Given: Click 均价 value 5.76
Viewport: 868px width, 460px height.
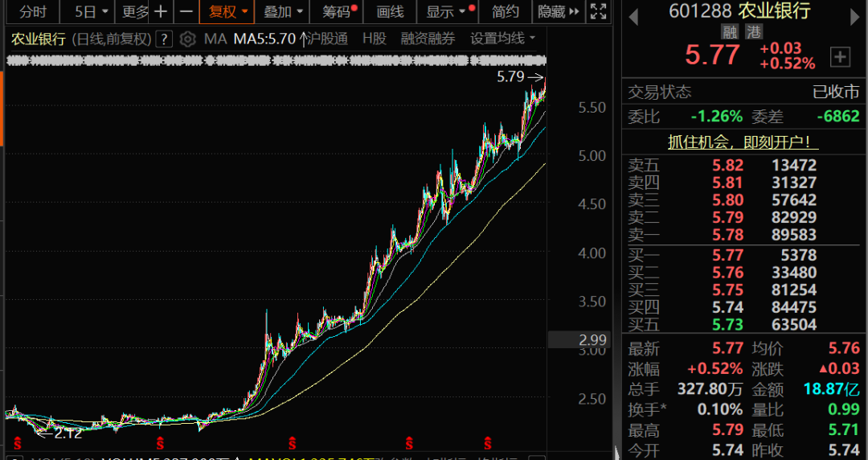Looking at the screenshot, I should pyautogui.click(x=844, y=348).
